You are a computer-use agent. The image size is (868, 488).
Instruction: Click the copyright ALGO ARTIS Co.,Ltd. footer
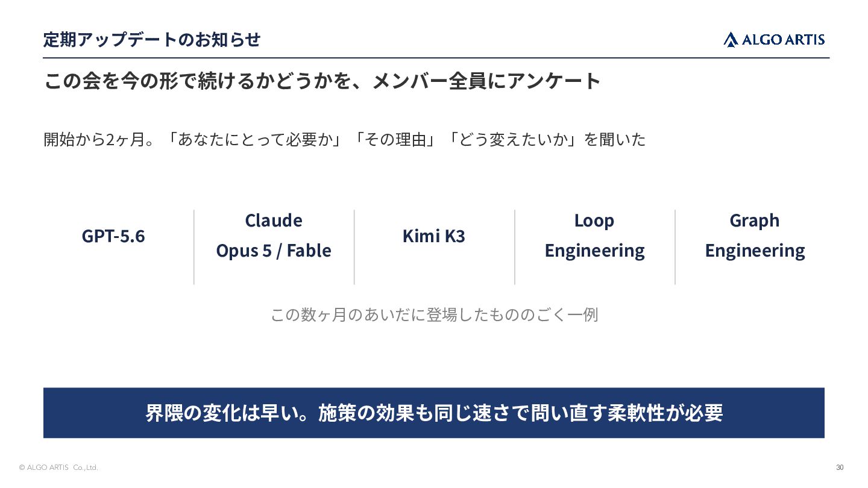point(58,468)
